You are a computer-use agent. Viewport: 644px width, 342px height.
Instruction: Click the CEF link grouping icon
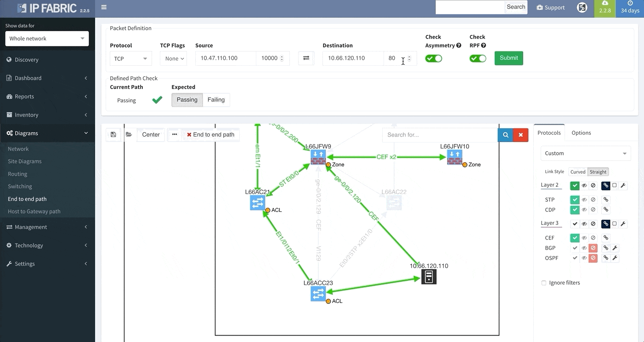click(606, 238)
